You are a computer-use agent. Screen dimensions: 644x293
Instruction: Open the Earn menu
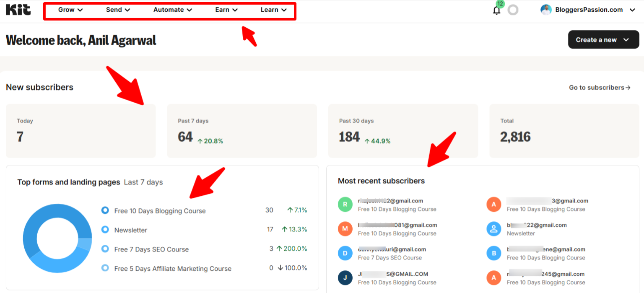pos(223,10)
